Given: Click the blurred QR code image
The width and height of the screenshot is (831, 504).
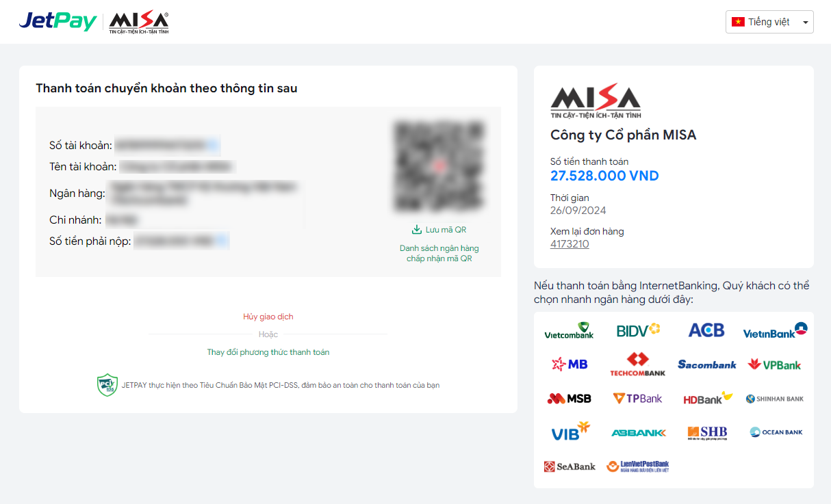Looking at the screenshot, I should tap(439, 166).
